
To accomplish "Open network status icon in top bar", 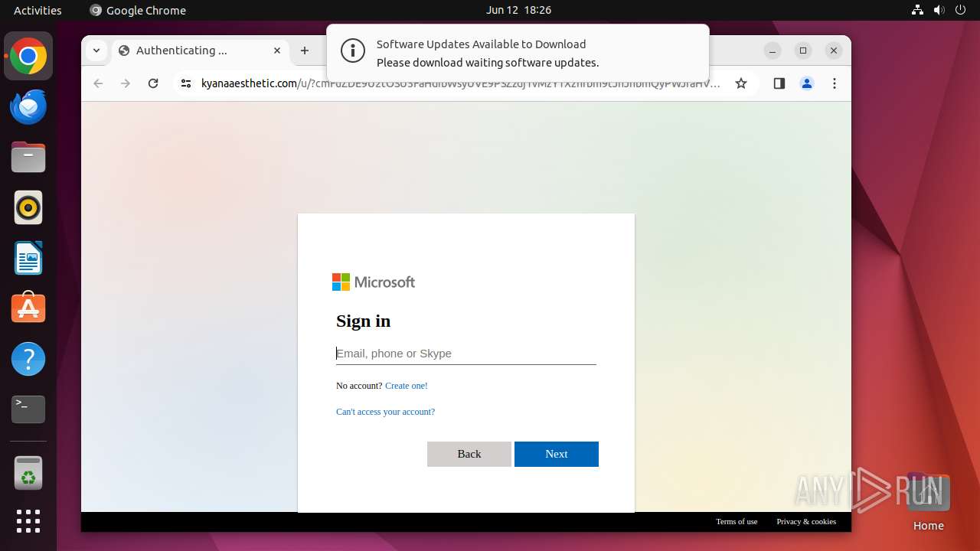I will [918, 10].
